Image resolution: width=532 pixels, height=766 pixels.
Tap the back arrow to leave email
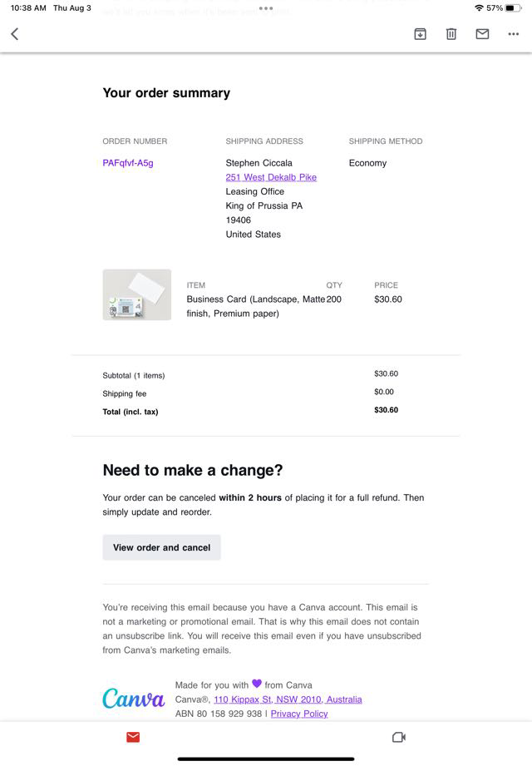pyautogui.click(x=14, y=34)
